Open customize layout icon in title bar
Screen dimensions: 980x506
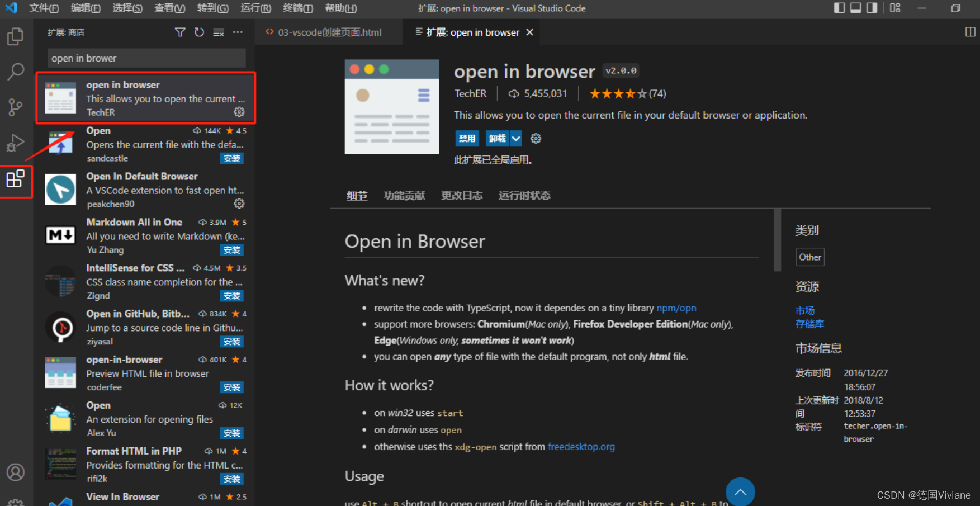(895, 8)
